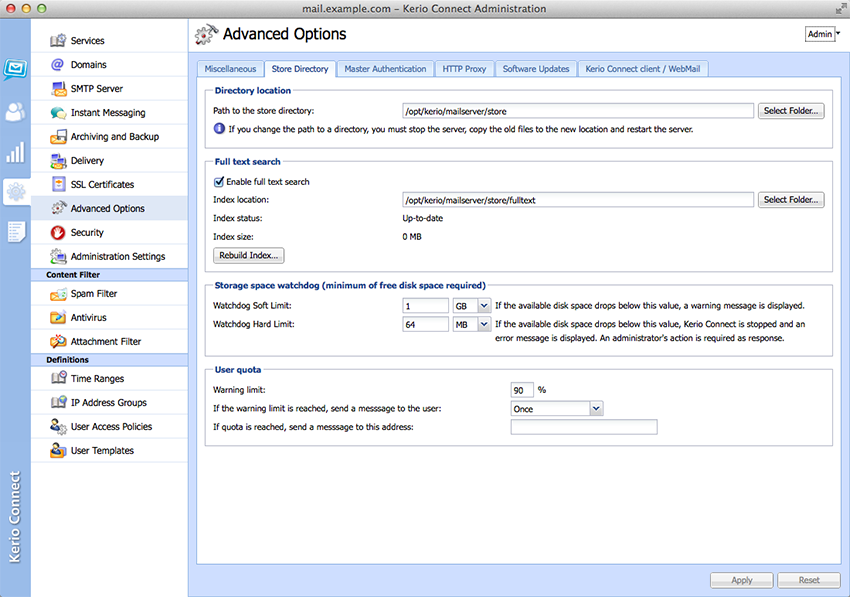Image resolution: width=850 pixels, height=597 pixels.
Task: Open SMTP Server icon
Action: [58, 88]
